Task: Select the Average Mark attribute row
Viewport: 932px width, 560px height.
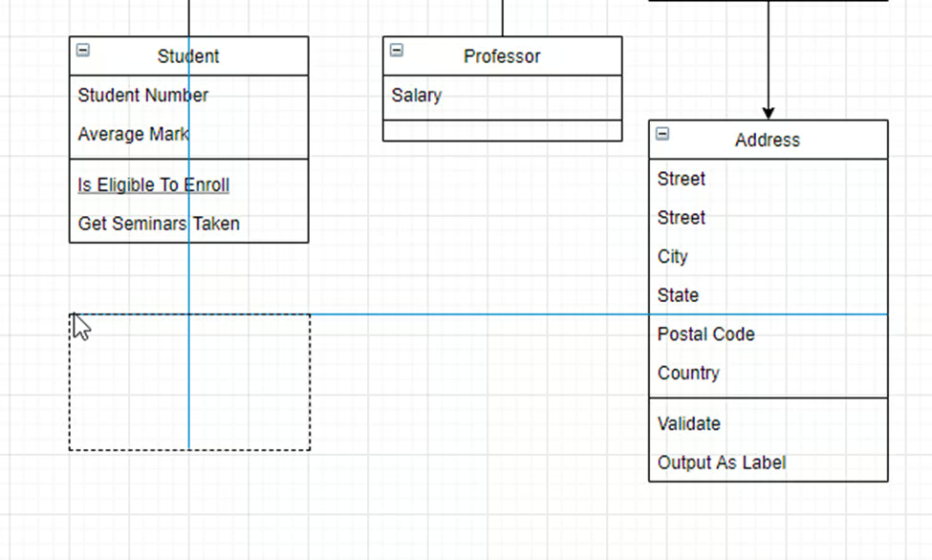Action: coord(133,134)
